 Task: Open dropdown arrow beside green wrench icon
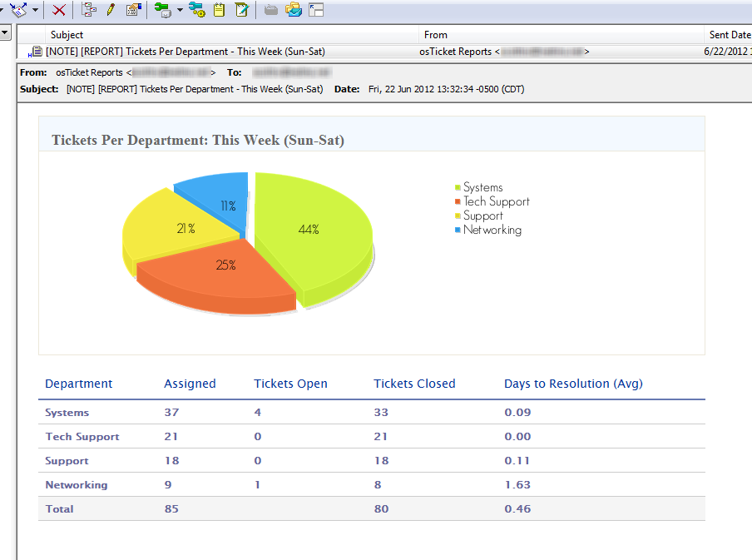180,10
